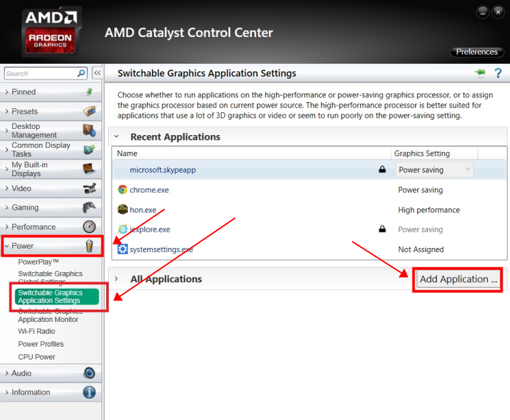Expand the Pinned category
Image resolution: width=510 pixels, height=420 pixels.
(x=7, y=92)
